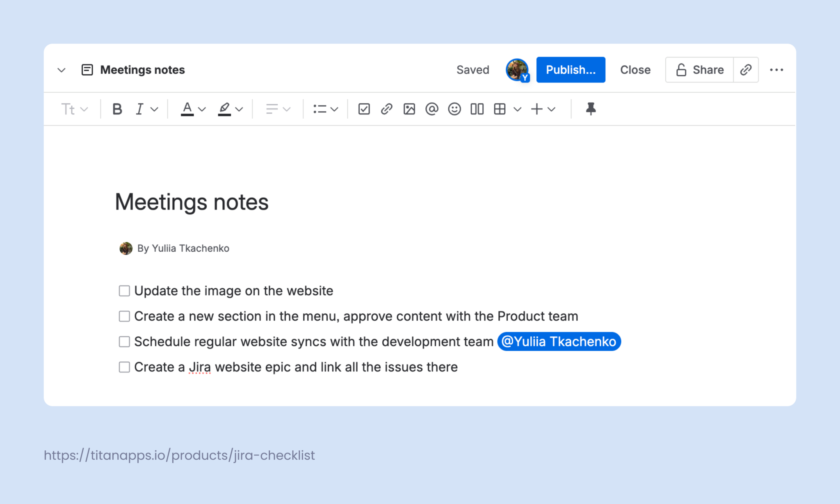Insert a link into the document

pyautogui.click(x=386, y=109)
